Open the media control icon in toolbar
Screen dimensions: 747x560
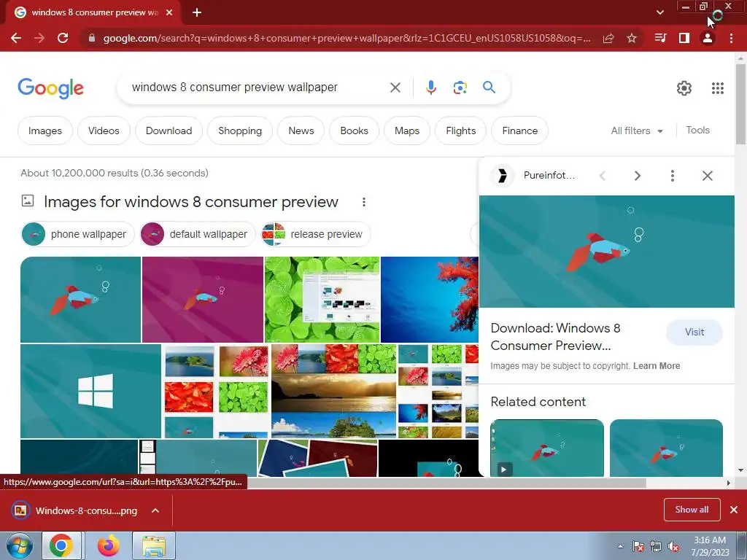(660, 38)
